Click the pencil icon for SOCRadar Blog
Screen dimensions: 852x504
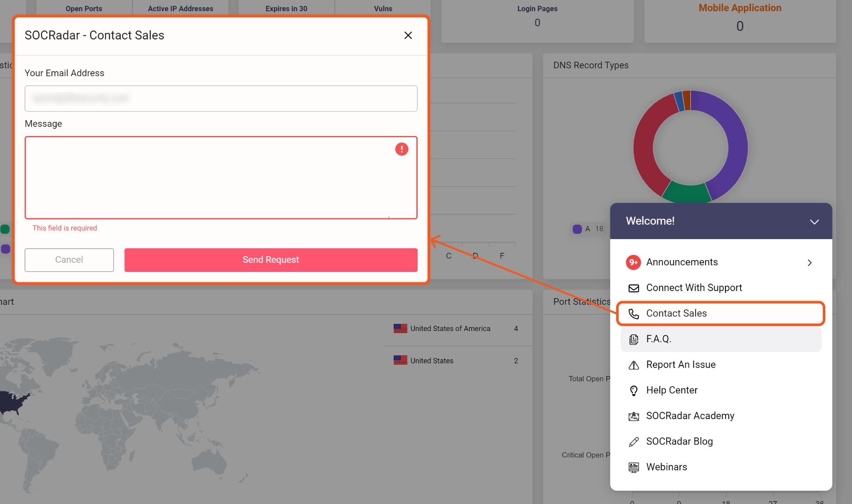coord(634,442)
